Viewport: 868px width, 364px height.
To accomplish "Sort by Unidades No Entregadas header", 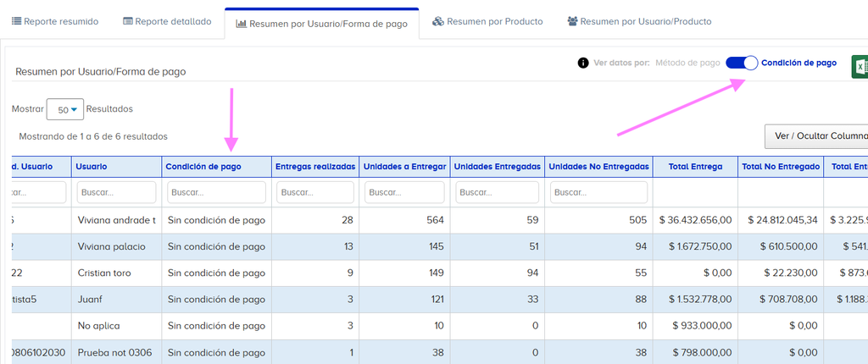I will click(x=599, y=167).
